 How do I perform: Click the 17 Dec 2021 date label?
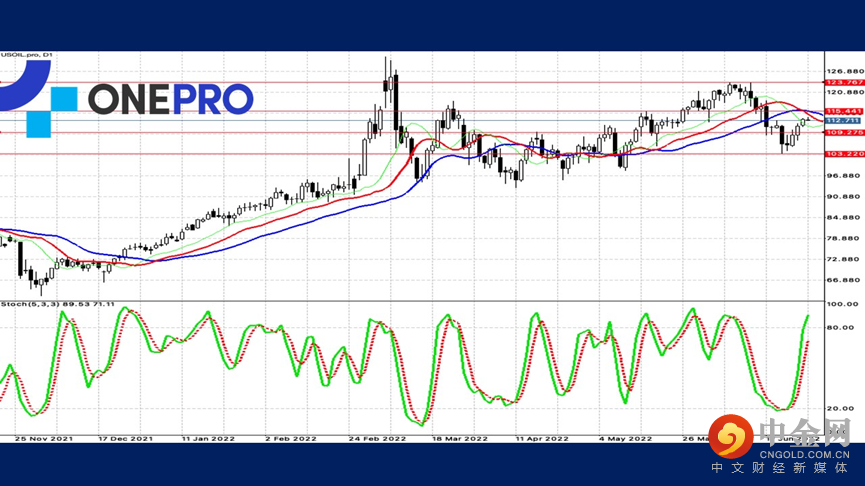click(x=127, y=437)
